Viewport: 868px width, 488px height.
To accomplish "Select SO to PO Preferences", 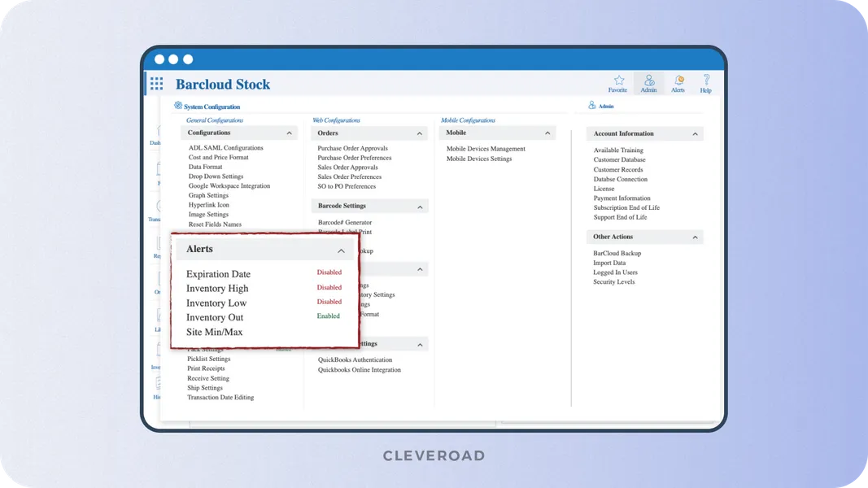I will click(347, 186).
